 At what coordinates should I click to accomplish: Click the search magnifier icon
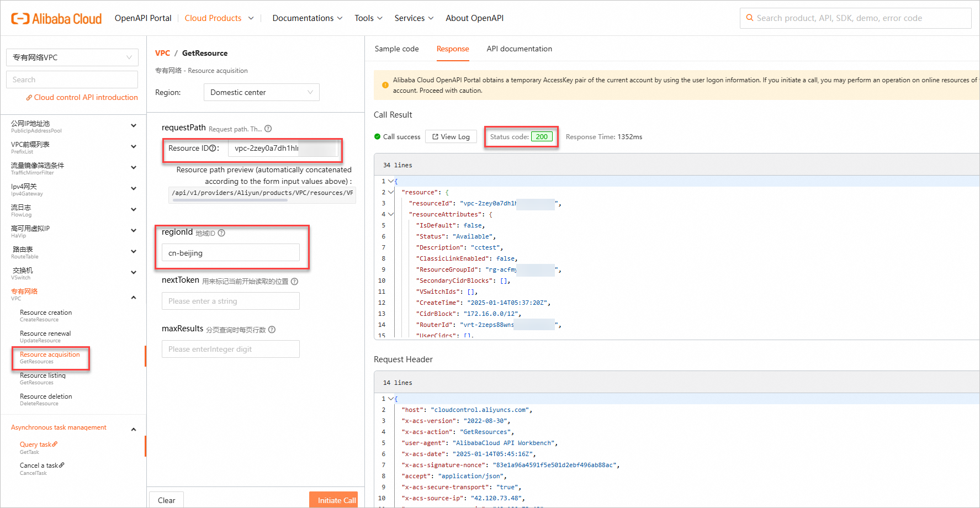[749, 18]
